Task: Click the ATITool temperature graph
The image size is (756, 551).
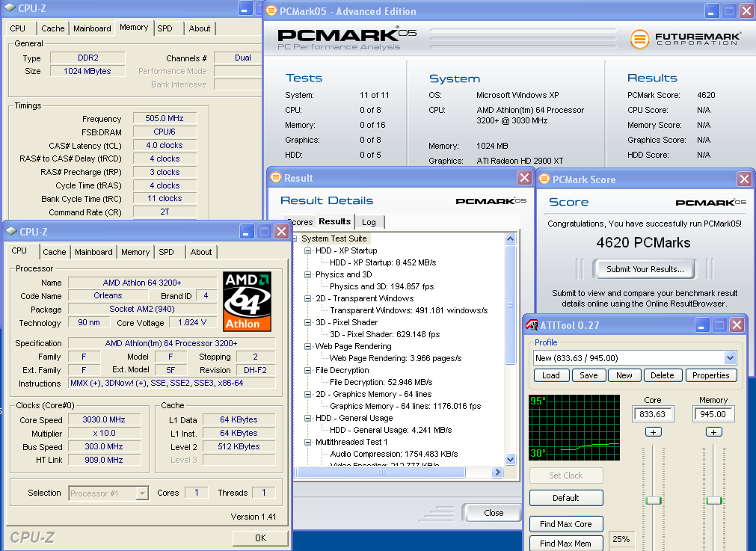Action: point(574,428)
